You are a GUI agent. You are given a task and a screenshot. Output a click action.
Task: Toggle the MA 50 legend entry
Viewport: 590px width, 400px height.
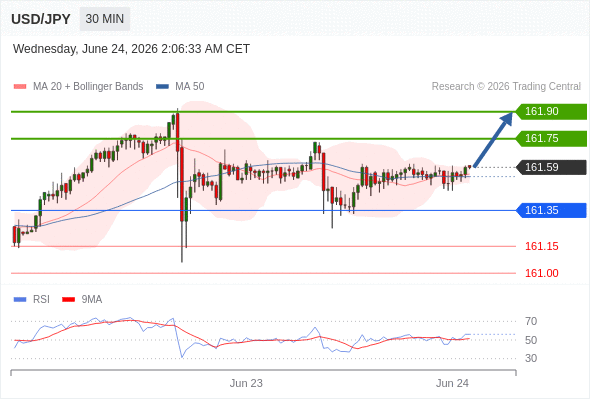pos(180,87)
